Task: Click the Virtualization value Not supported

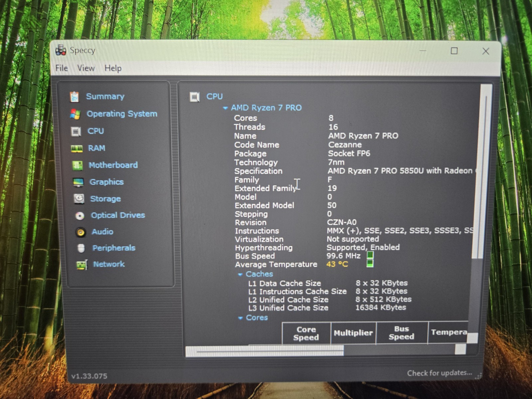Action: click(353, 239)
